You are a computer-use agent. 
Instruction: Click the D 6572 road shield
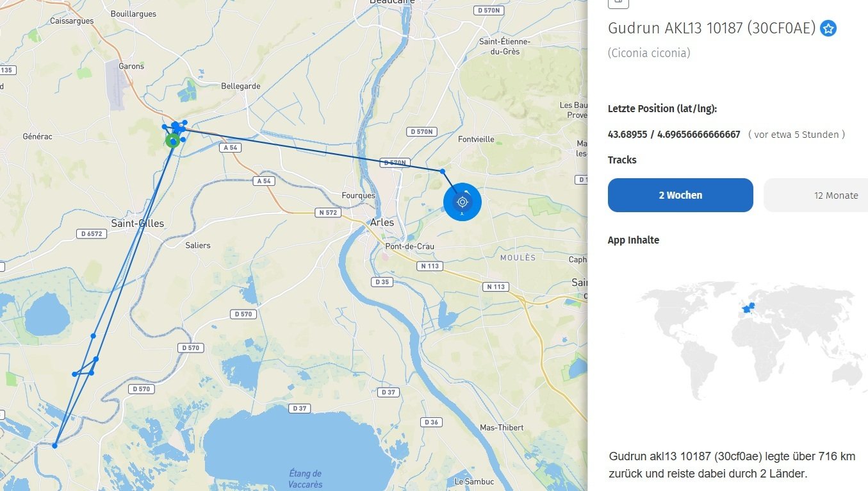pos(91,234)
